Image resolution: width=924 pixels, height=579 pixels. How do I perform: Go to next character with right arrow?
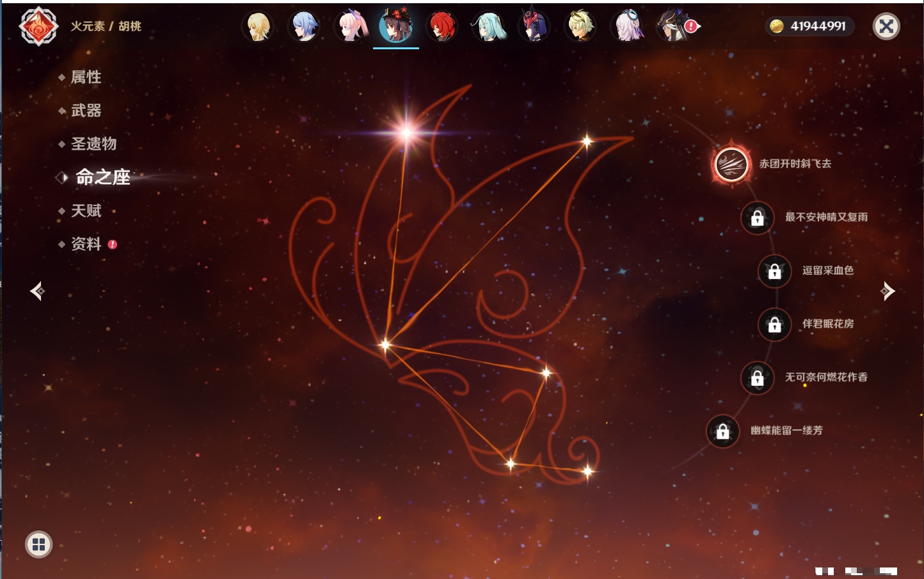tap(888, 291)
